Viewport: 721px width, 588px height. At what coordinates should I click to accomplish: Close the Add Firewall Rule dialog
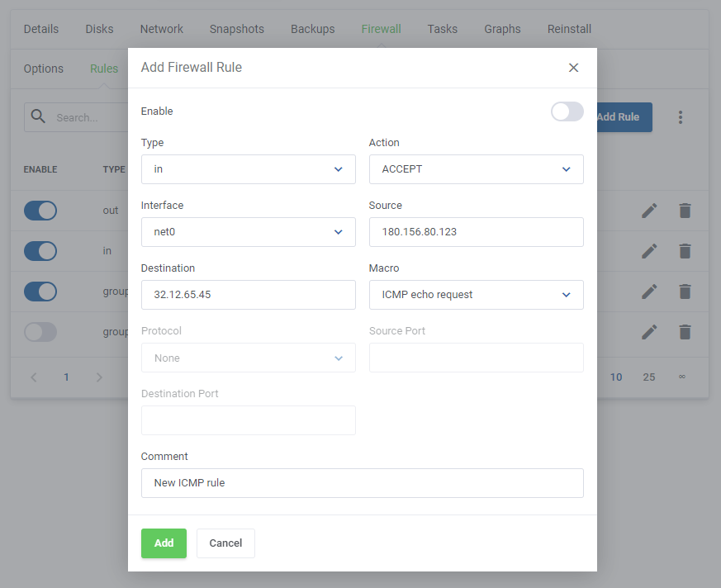point(573,68)
